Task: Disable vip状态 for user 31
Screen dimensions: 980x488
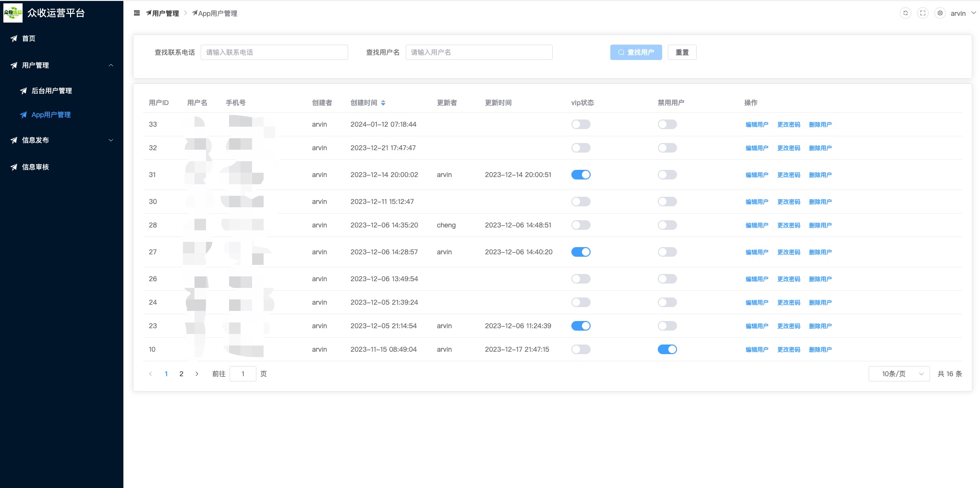Action: [x=581, y=175]
